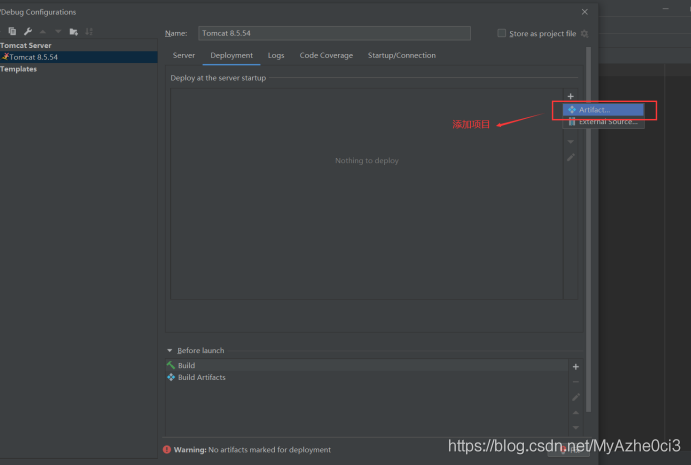Screen dimensions: 691x465
Task: Sort configurations icon in the toolbar
Action: coord(89,31)
